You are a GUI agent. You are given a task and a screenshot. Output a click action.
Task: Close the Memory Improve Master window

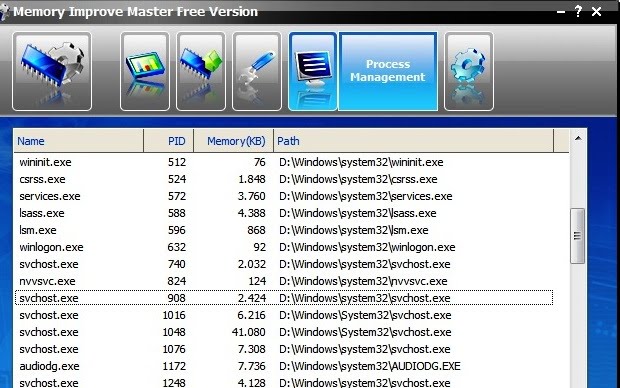596,11
